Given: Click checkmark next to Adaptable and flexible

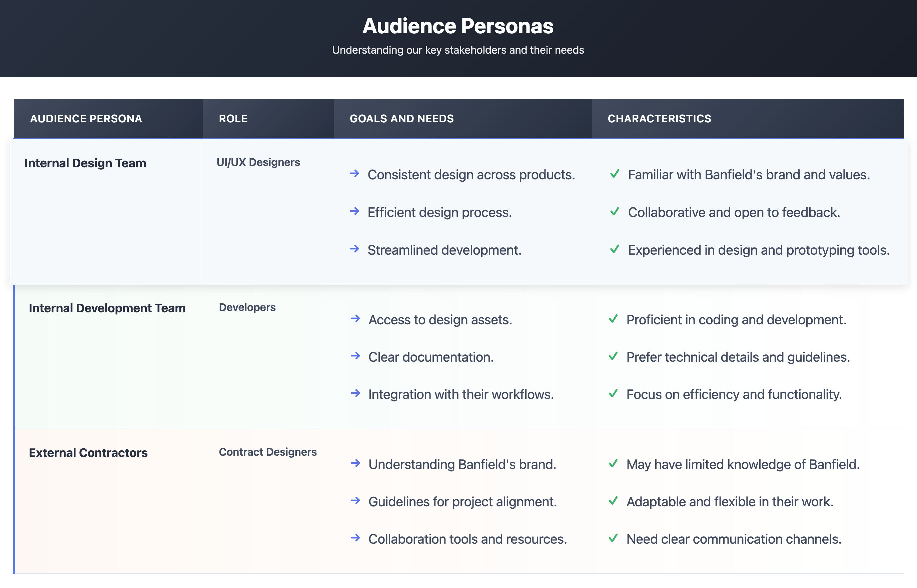Looking at the screenshot, I should (x=613, y=501).
